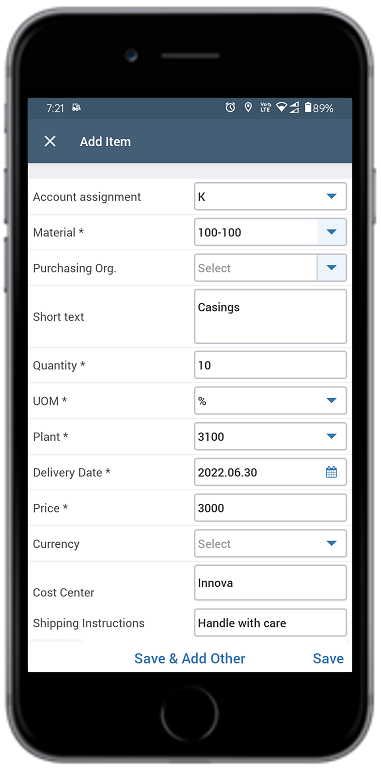The width and height of the screenshot is (381, 768).
Task: Tap the location pin status icon
Action: tap(248, 108)
